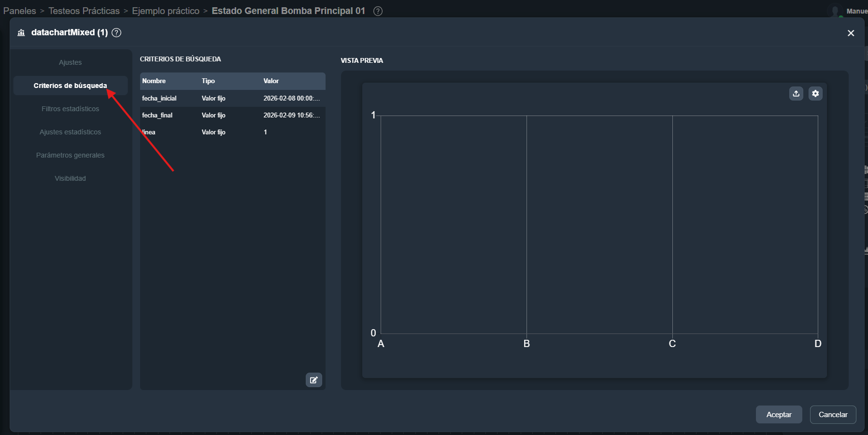Select the Parámetros generales tab
The height and width of the screenshot is (435, 868).
[71, 155]
